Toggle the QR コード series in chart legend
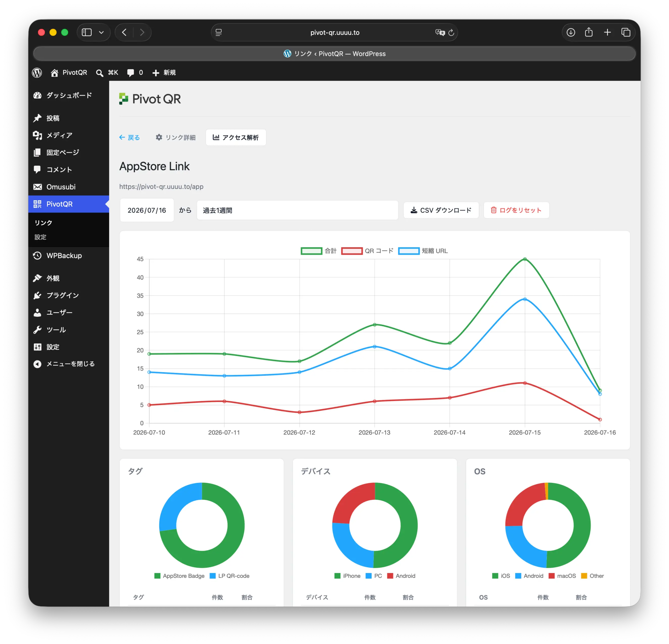This screenshot has width=669, height=644. pos(367,251)
